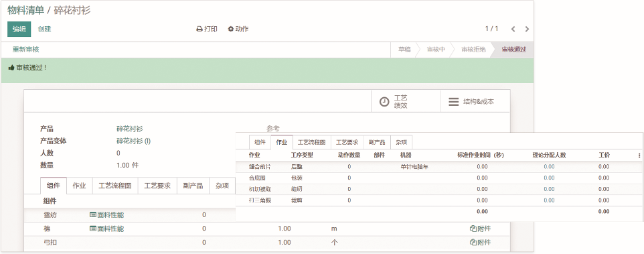Switch to the 工艺流程图 tab in lower form

click(115, 186)
